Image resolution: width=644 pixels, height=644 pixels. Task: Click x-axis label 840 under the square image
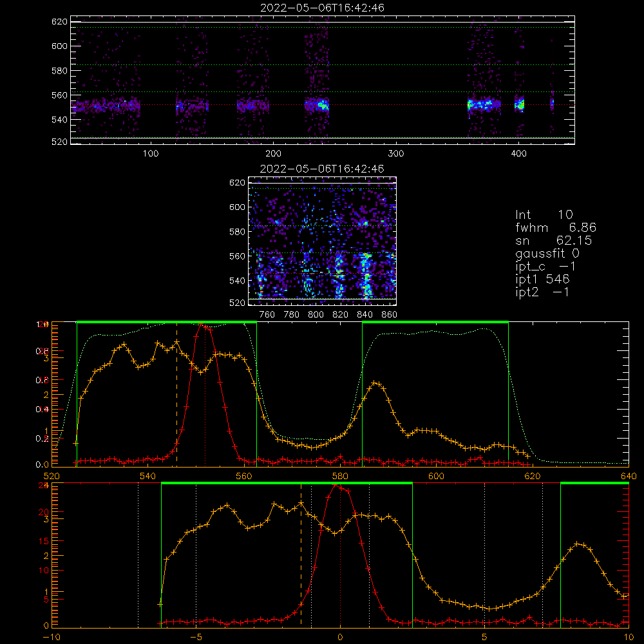point(365,315)
